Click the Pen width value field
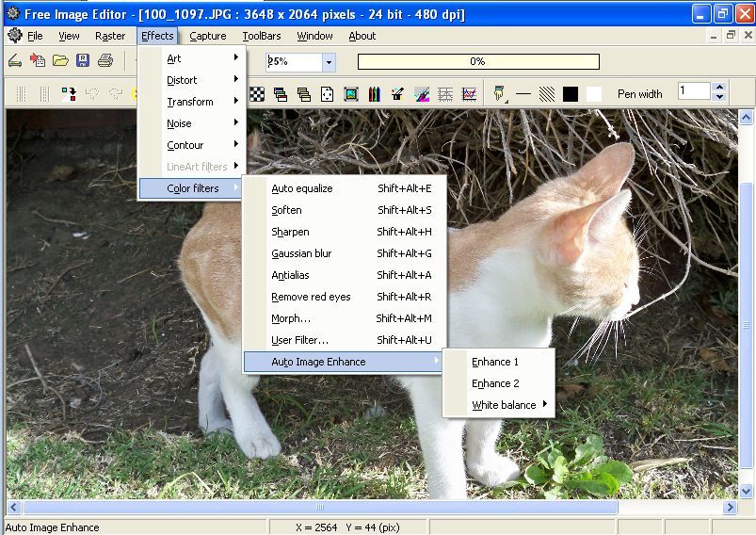756x535 pixels. coord(694,91)
